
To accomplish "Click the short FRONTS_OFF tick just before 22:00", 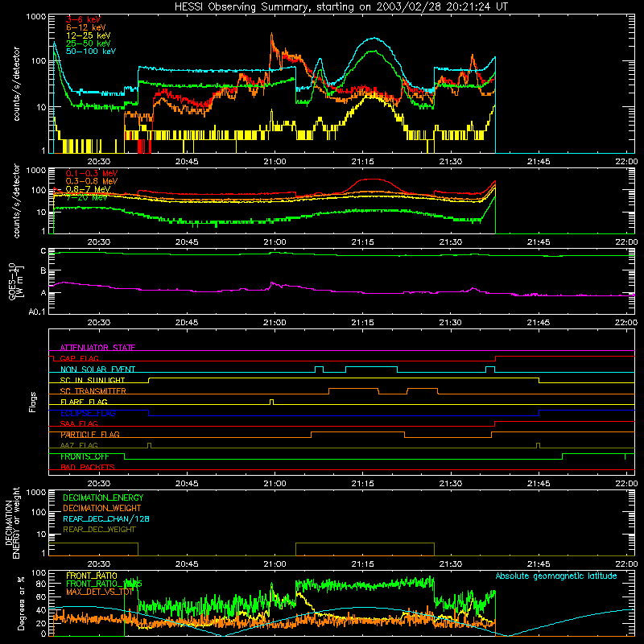I will [x=625, y=456].
